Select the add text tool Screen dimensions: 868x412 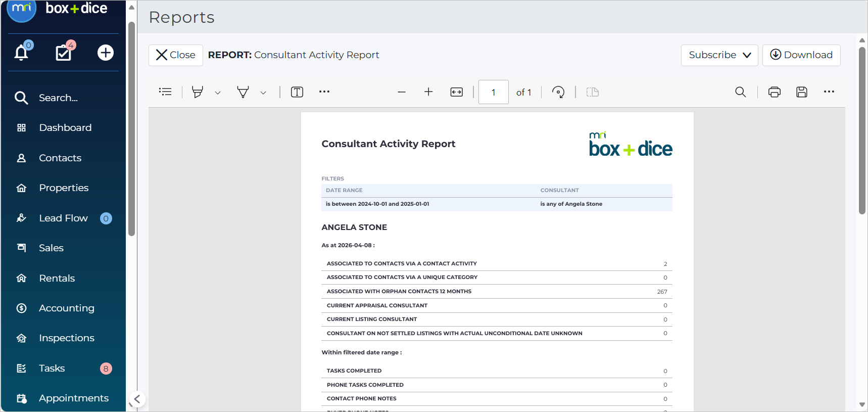[297, 92]
